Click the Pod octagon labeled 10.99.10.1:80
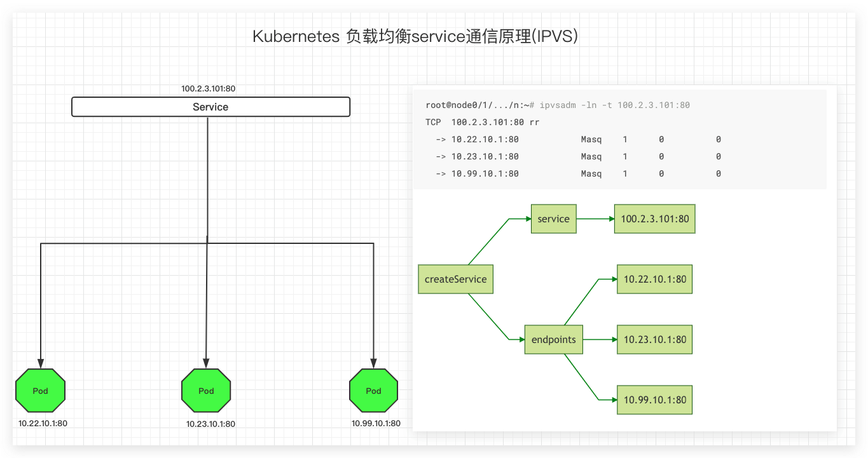This screenshot has height=458, width=868. 374,391
